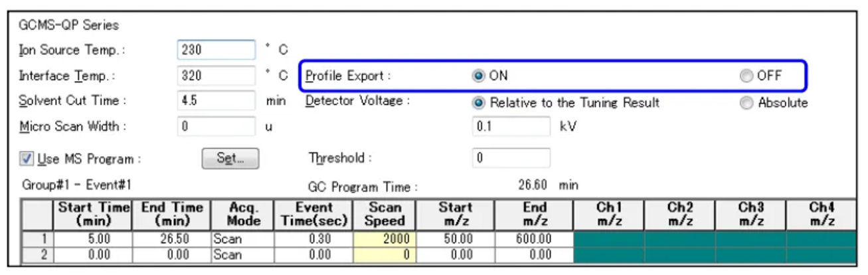Click row 1 Event Time cell 0.30
Screen dimensions: 868x275
coord(312,240)
